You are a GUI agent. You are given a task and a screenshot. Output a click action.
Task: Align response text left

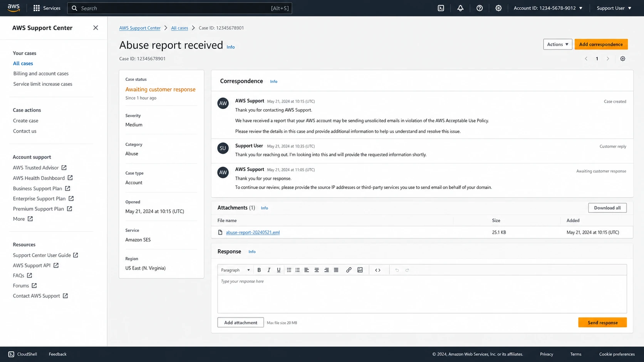(307, 270)
